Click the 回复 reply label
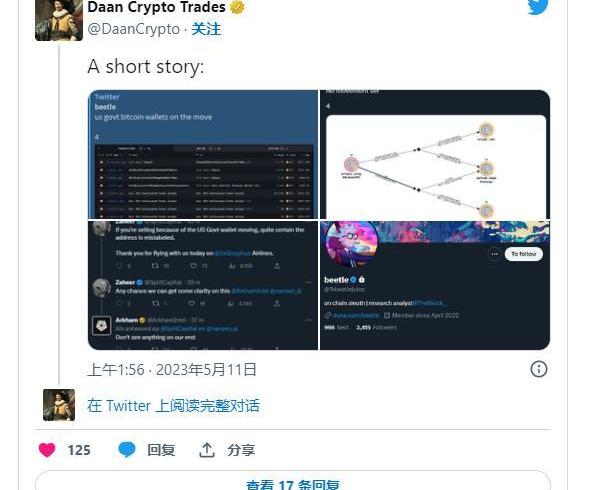Screen dimensions: 595x490 tap(161, 450)
